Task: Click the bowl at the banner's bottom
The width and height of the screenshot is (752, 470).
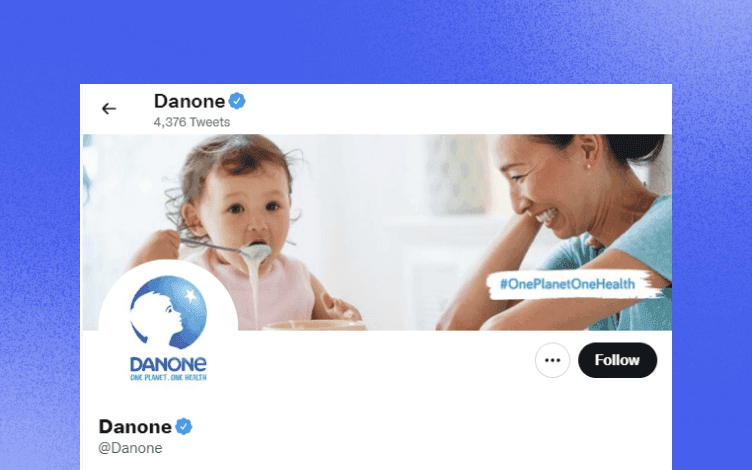Action: (x=314, y=325)
